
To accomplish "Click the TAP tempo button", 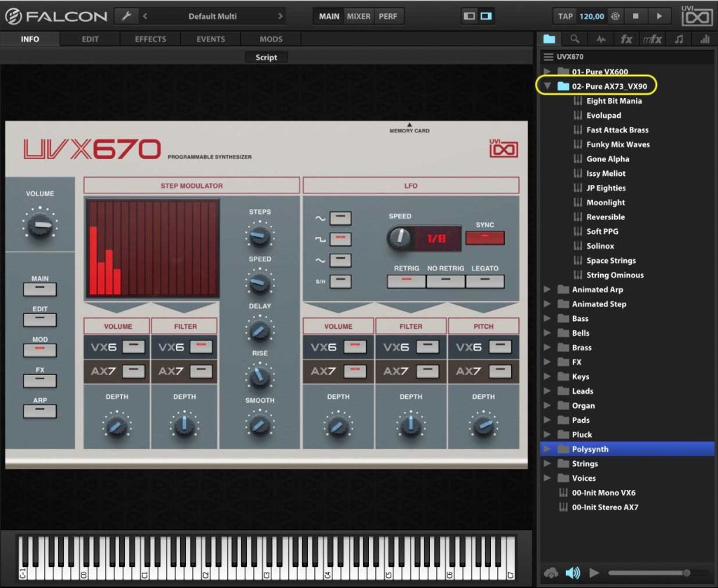I will tap(565, 16).
